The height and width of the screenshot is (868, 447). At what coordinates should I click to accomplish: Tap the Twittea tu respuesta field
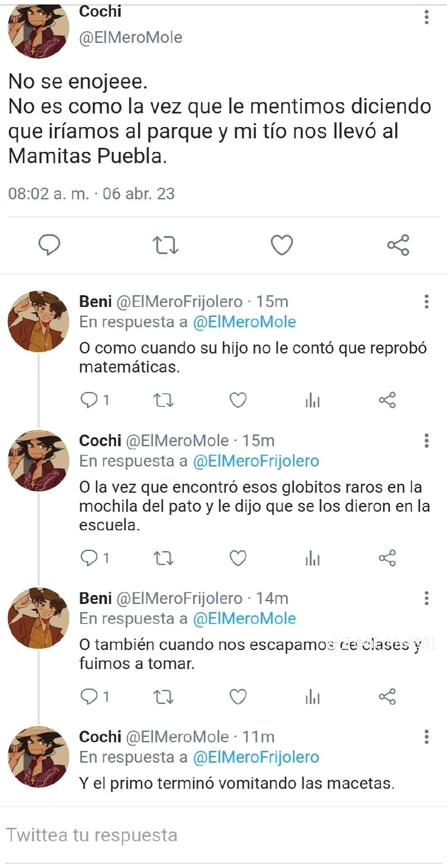click(x=223, y=835)
